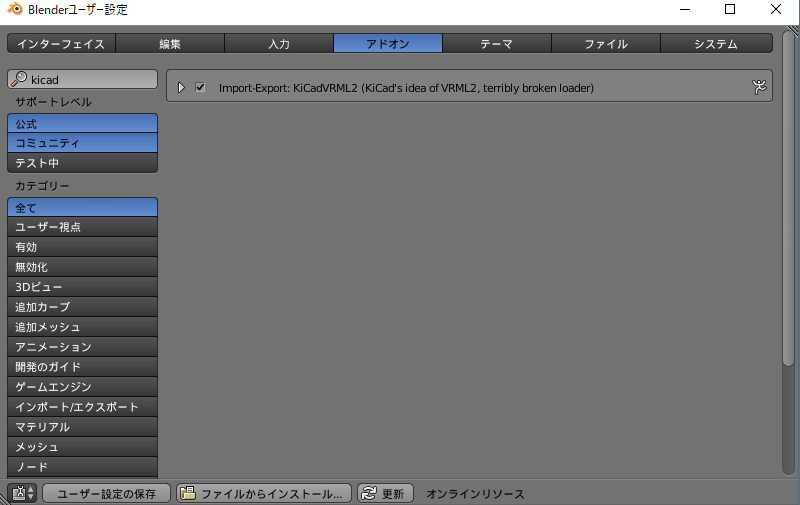Image resolution: width=800 pixels, height=505 pixels.
Task: Click ファイルからインストール button
Action: pos(264,493)
